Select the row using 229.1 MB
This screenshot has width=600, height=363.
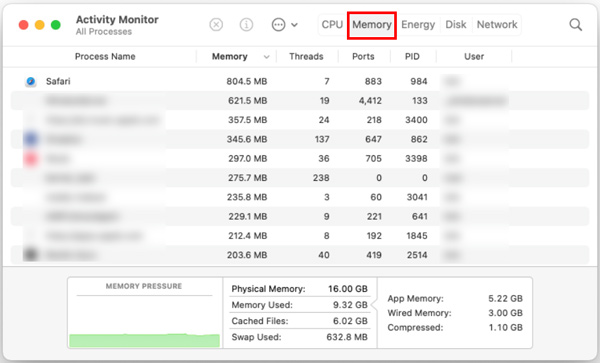(x=300, y=216)
